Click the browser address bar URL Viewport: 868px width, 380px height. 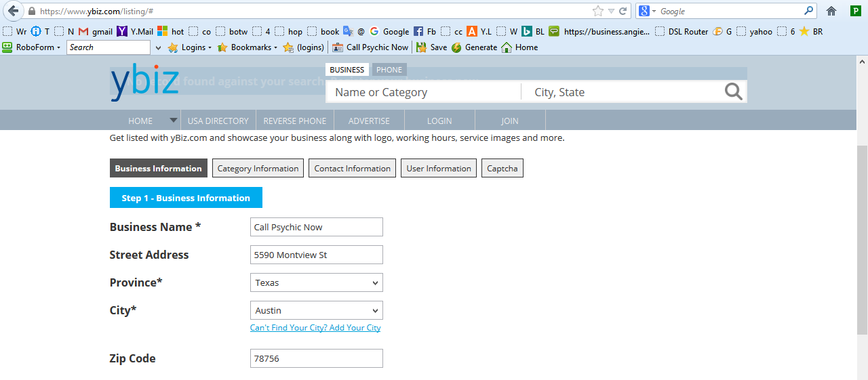tap(96, 12)
